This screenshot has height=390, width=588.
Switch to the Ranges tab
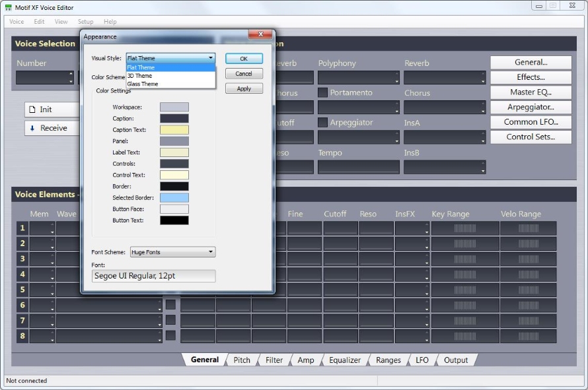tap(388, 360)
